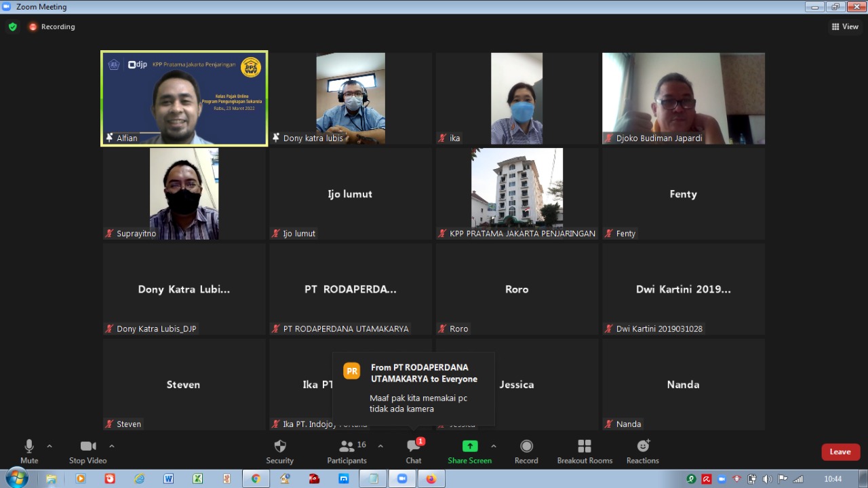
Task: Click the green encryption shield icon
Action: (12, 27)
